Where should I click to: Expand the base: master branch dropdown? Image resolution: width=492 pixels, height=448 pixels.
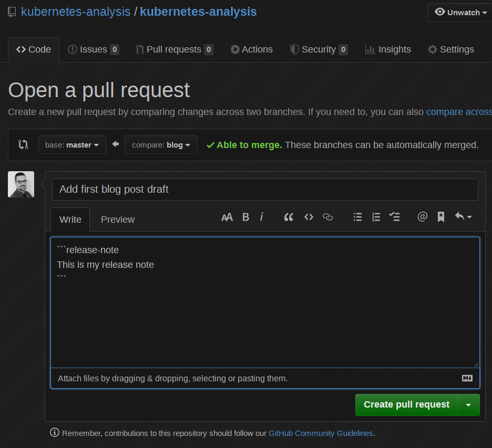(x=72, y=145)
